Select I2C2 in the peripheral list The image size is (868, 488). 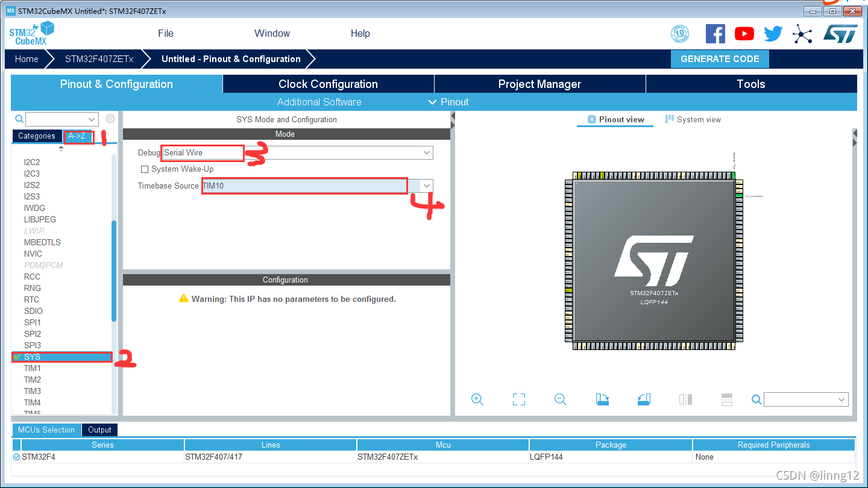coord(32,162)
